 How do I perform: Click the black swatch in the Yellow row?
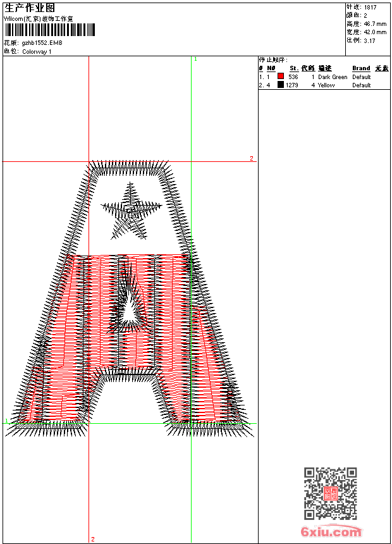point(281,85)
